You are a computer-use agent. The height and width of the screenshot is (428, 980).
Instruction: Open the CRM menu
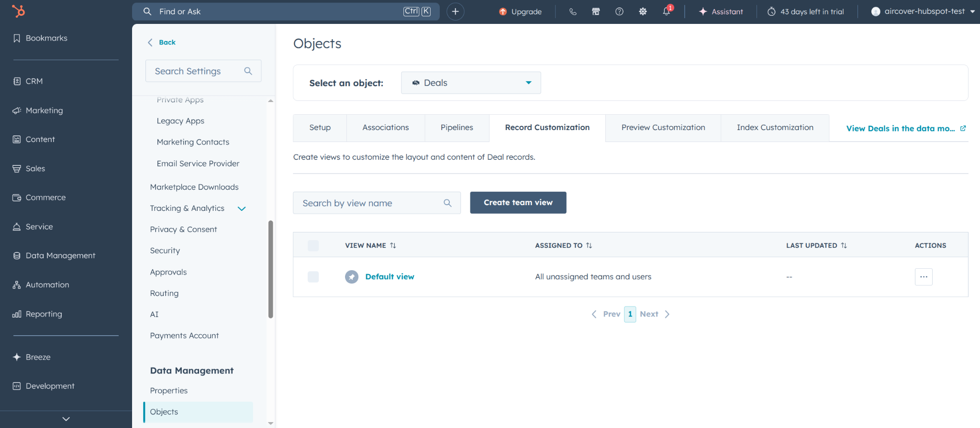(28, 81)
